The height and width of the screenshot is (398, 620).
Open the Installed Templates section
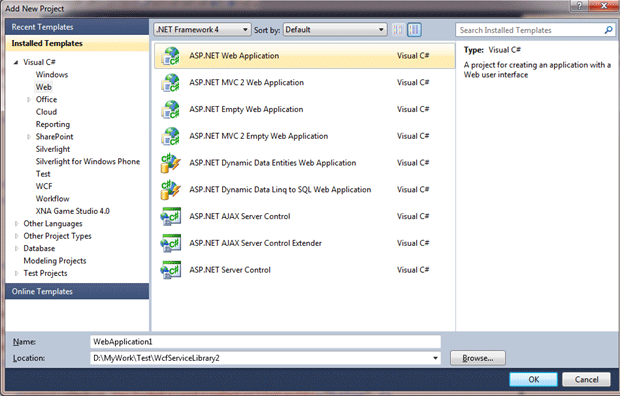tap(77, 43)
